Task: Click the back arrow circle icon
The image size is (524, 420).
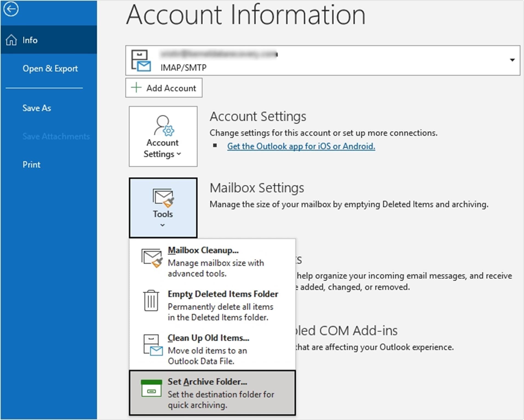Action: click(11, 9)
